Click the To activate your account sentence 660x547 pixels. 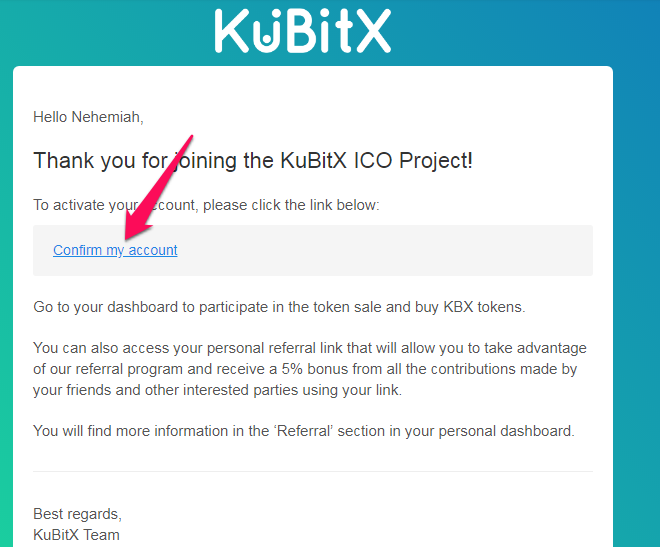(206, 205)
